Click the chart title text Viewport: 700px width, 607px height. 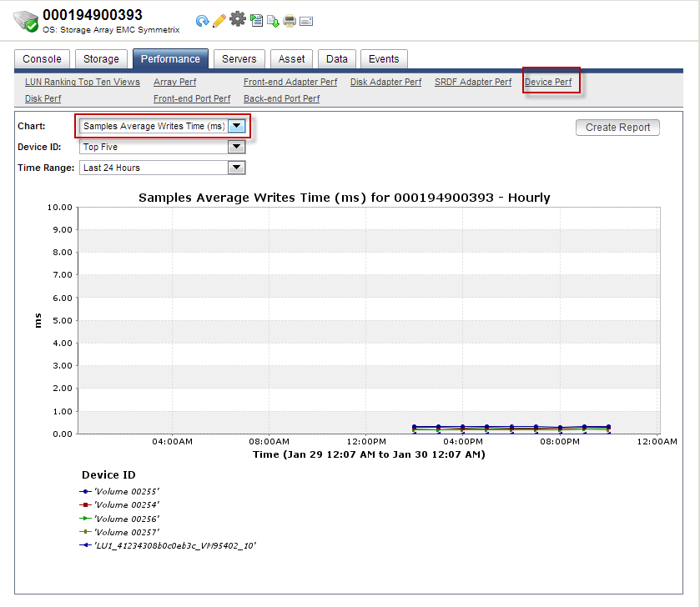click(345, 198)
